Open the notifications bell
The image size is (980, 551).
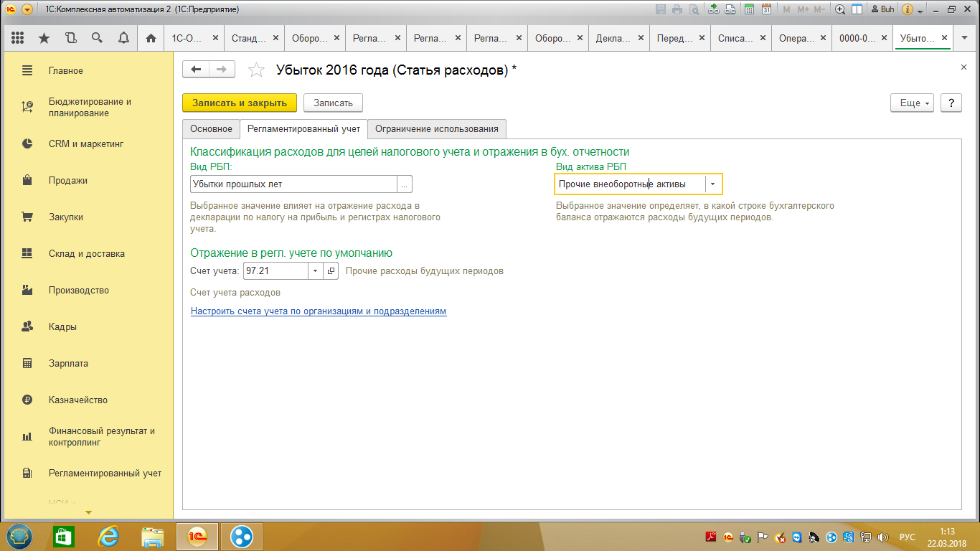tap(123, 38)
